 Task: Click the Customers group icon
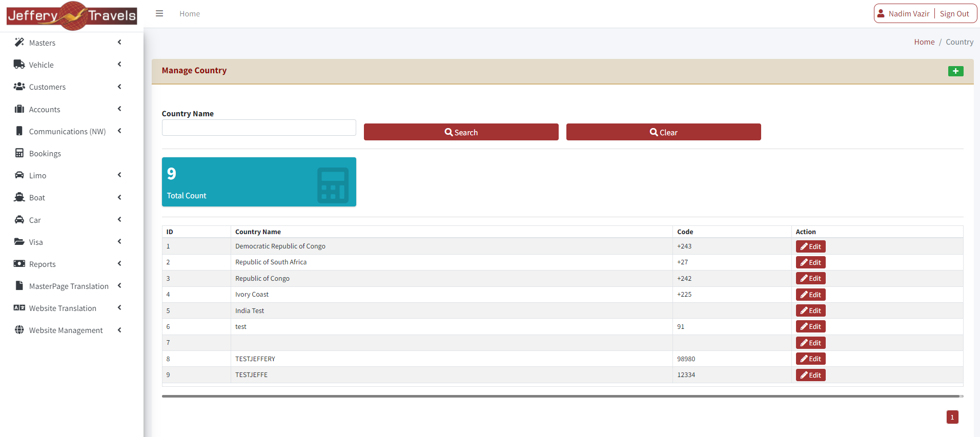[19, 87]
